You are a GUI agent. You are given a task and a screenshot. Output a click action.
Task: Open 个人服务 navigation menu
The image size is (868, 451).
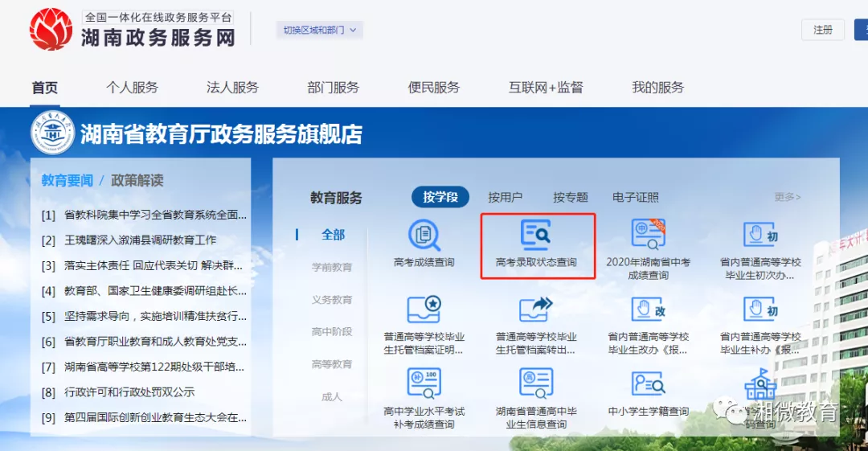coord(133,88)
